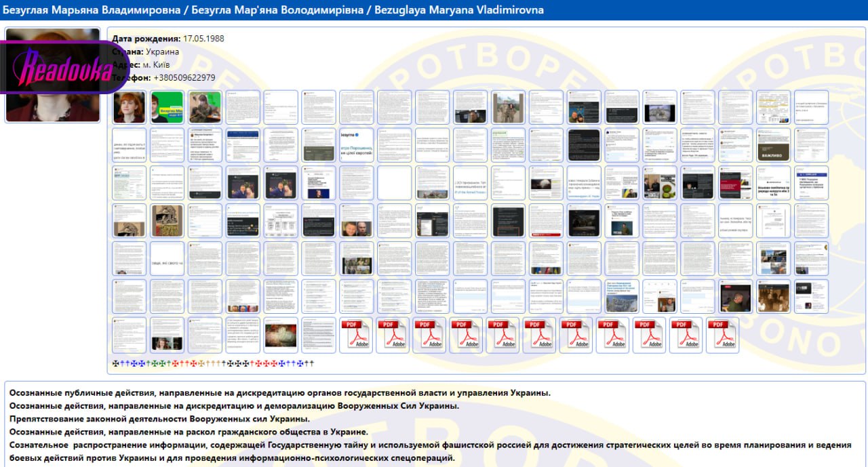The height and width of the screenshot is (467, 868).
Task: Open the fifth PDF document icon
Action: [502, 335]
